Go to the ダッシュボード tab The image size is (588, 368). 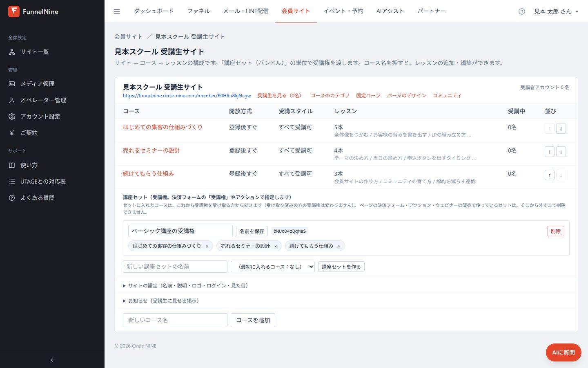click(x=154, y=11)
